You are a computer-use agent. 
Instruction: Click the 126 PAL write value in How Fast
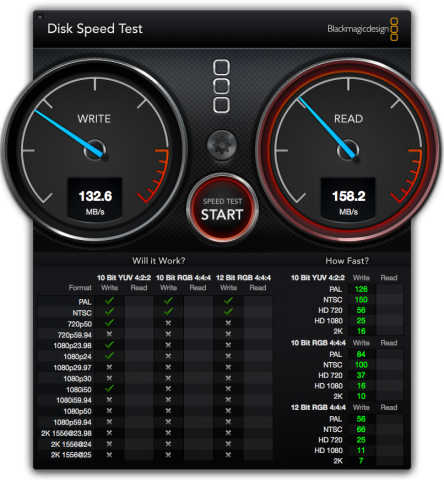(x=361, y=289)
